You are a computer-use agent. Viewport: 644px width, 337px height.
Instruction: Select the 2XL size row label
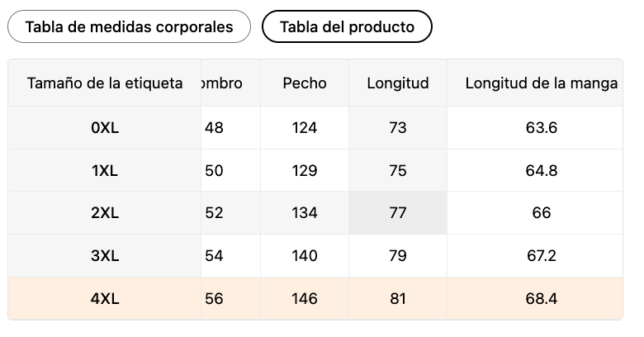point(105,213)
